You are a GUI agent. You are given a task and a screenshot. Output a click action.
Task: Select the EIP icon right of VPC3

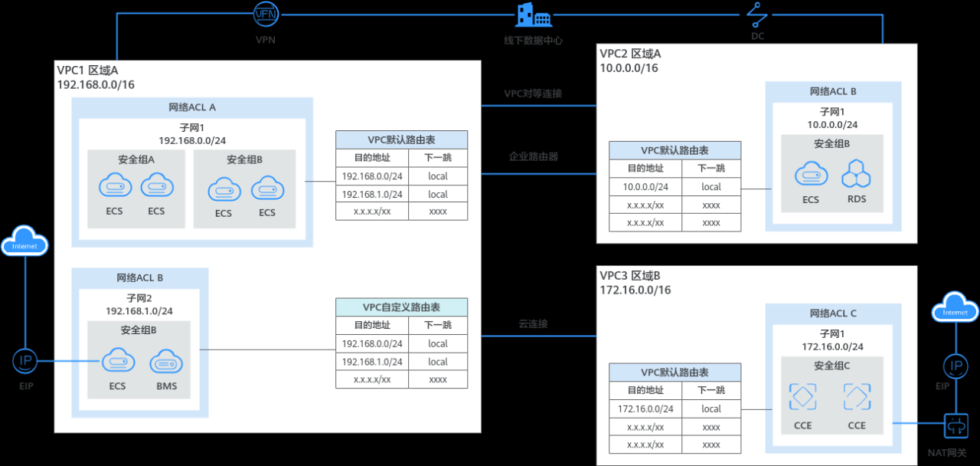pyautogui.click(x=955, y=366)
